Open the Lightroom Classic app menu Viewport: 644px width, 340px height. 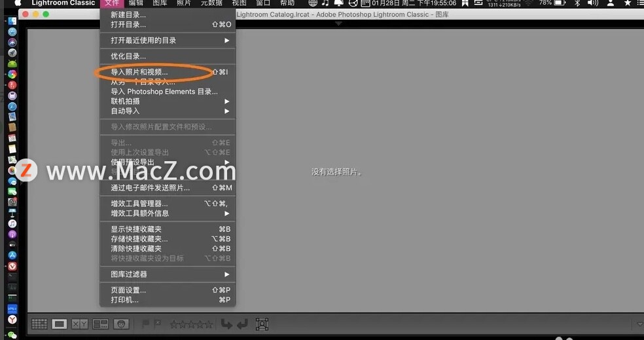click(63, 3)
